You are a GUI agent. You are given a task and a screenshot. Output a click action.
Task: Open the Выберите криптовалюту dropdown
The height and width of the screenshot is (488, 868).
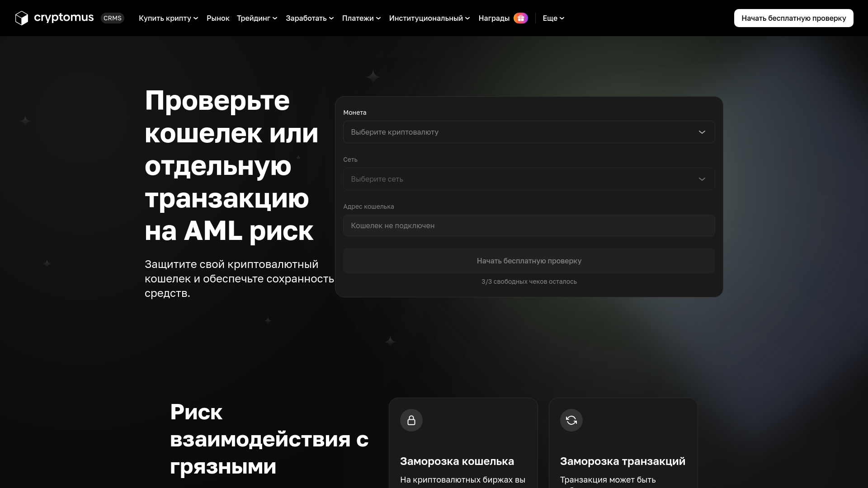click(529, 132)
